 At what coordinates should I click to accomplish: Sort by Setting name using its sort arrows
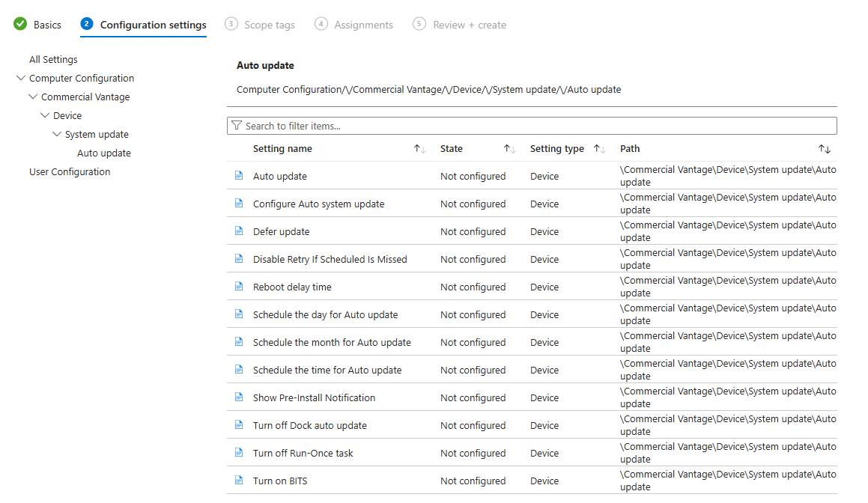click(x=419, y=149)
